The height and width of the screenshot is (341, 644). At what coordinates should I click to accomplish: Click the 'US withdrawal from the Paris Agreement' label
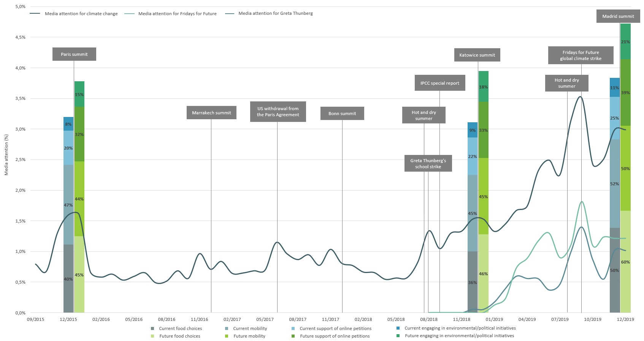click(278, 112)
